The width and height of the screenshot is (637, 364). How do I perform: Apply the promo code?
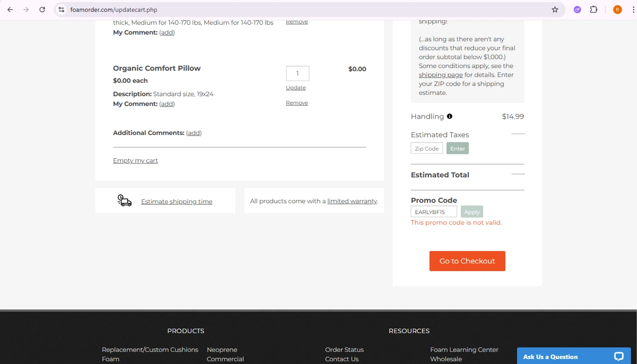[x=472, y=212]
